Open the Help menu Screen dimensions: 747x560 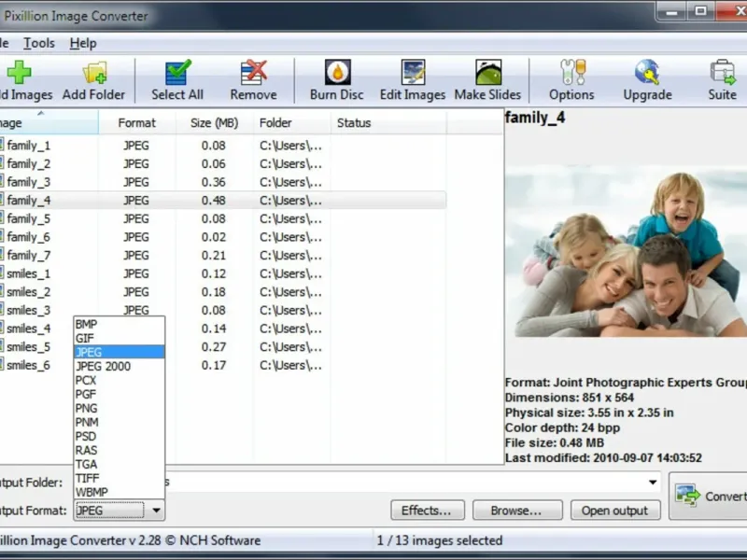(83, 43)
